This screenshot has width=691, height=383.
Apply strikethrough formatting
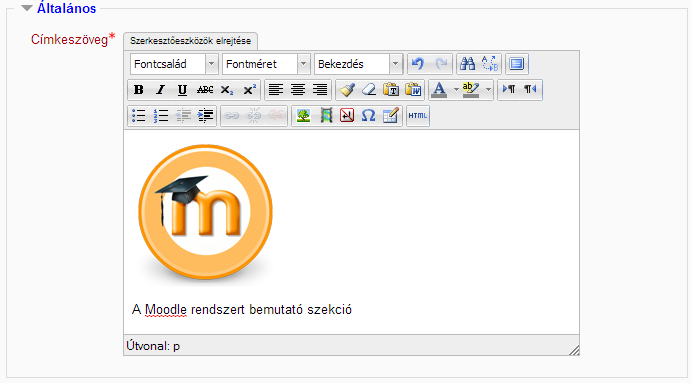(204, 90)
